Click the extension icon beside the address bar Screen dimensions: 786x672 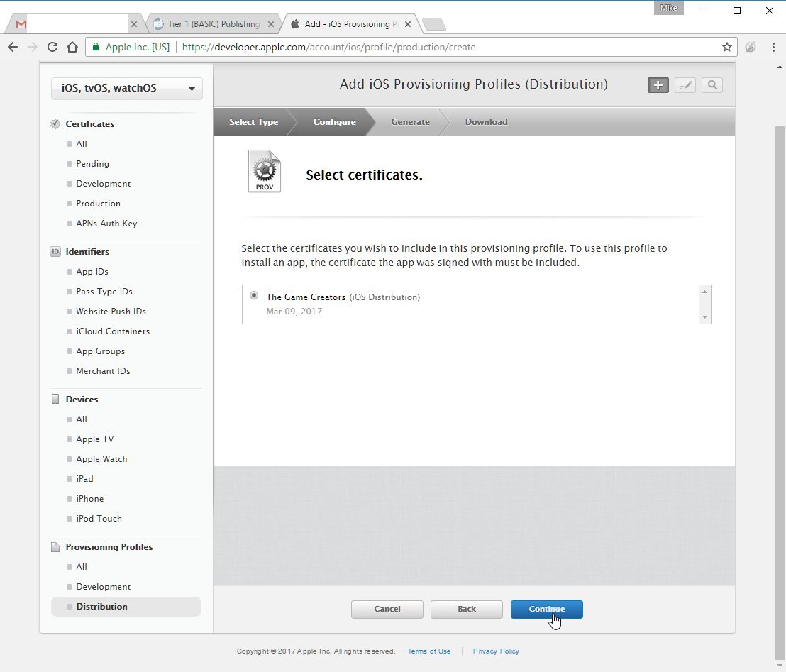pyautogui.click(x=751, y=47)
